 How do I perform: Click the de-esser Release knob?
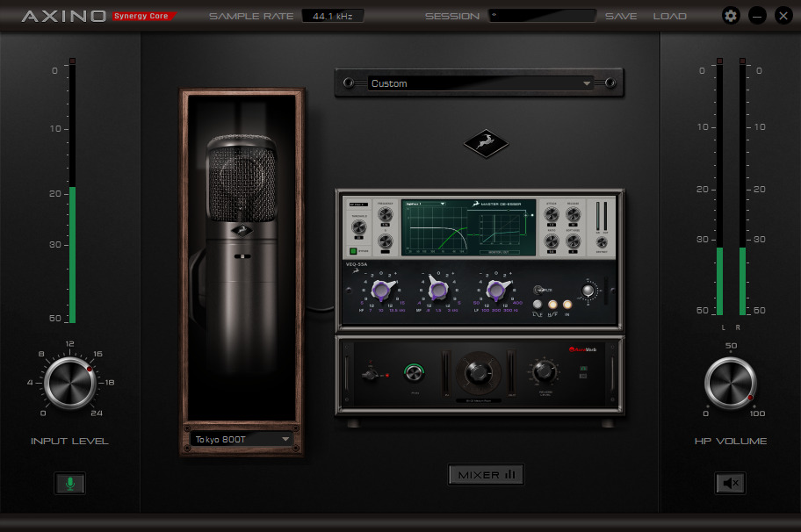click(574, 214)
